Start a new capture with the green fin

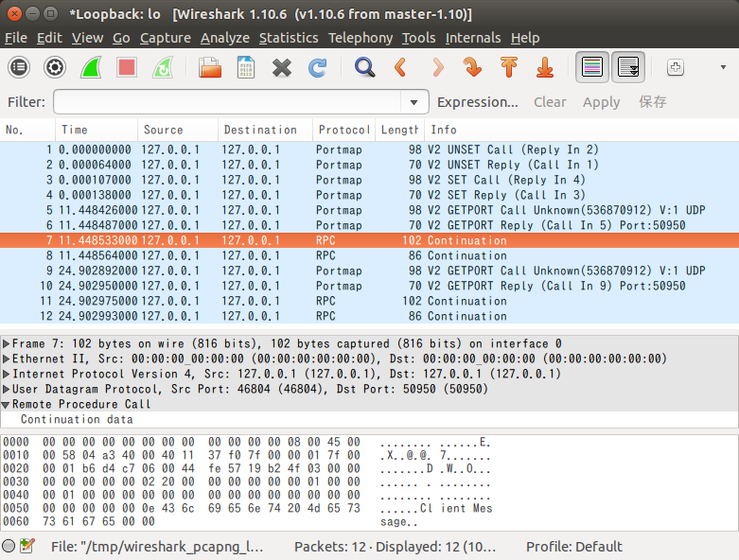91,67
